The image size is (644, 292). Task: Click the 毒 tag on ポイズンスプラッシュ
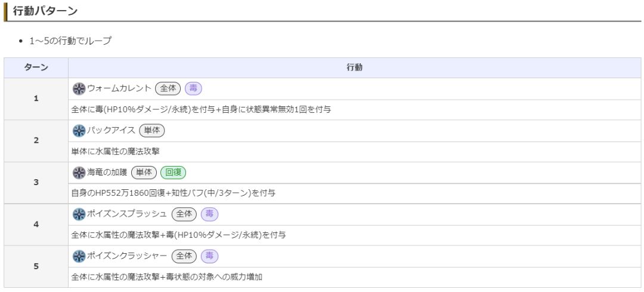tap(209, 214)
